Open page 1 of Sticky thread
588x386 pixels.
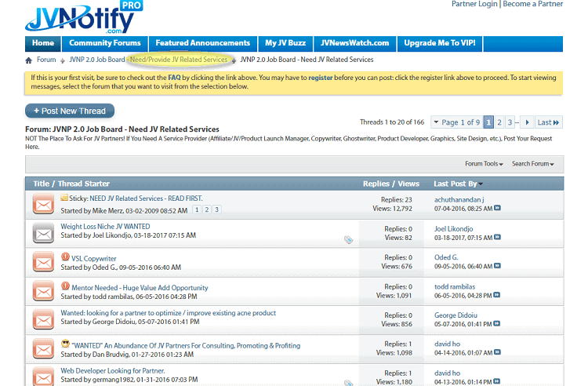click(x=197, y=209)
